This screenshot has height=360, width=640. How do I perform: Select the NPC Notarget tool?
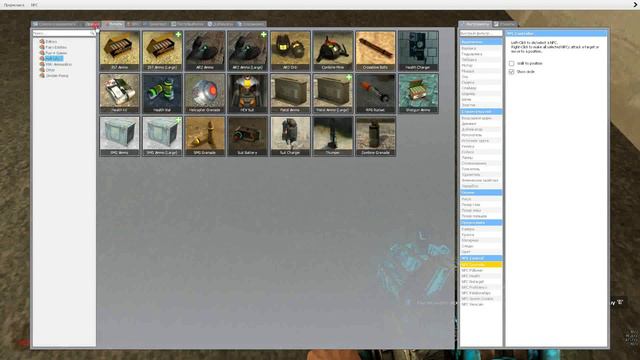(481, 282)
